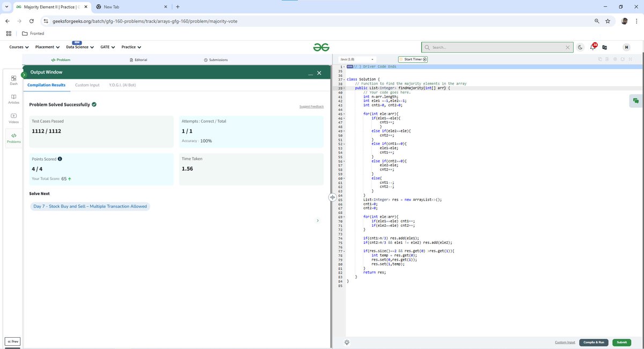Expand the Courses menu
644x349 pixels.
19,47
